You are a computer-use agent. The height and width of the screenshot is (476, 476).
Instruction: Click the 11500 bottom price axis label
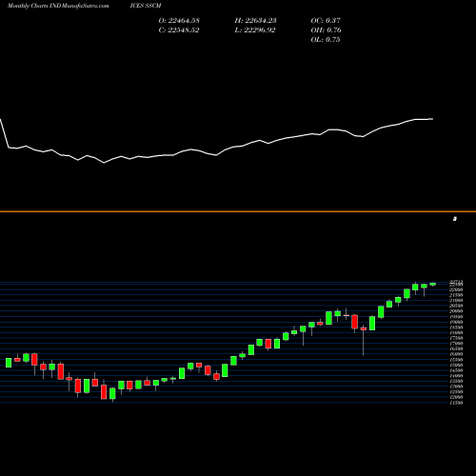[x=456, y=403]
